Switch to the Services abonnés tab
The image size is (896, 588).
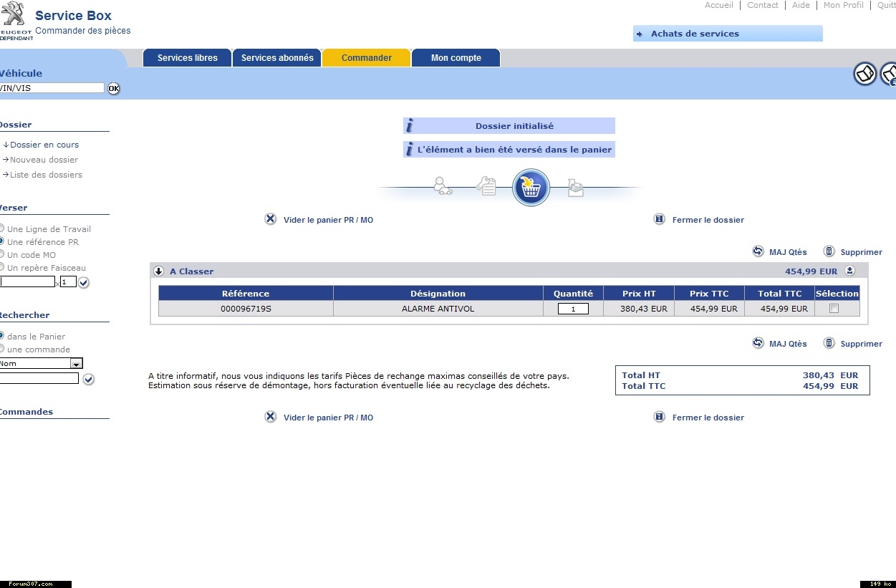[277, 58]
